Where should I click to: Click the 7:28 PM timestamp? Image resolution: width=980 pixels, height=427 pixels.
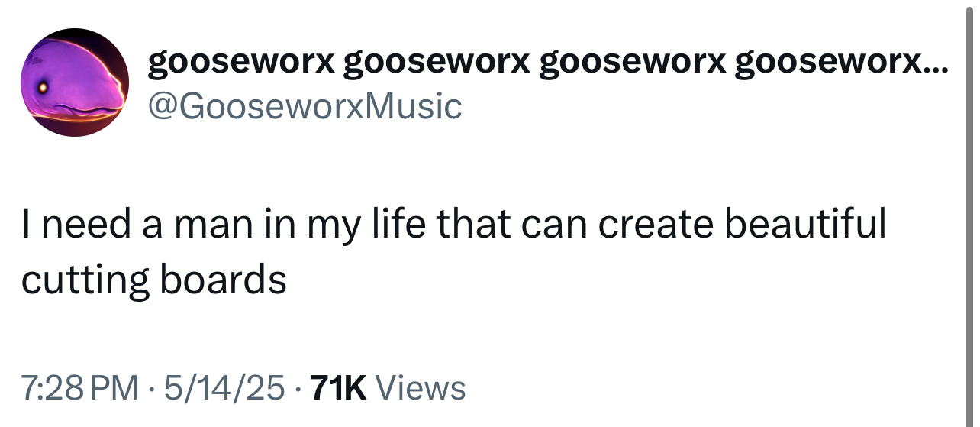click(80, 388)
